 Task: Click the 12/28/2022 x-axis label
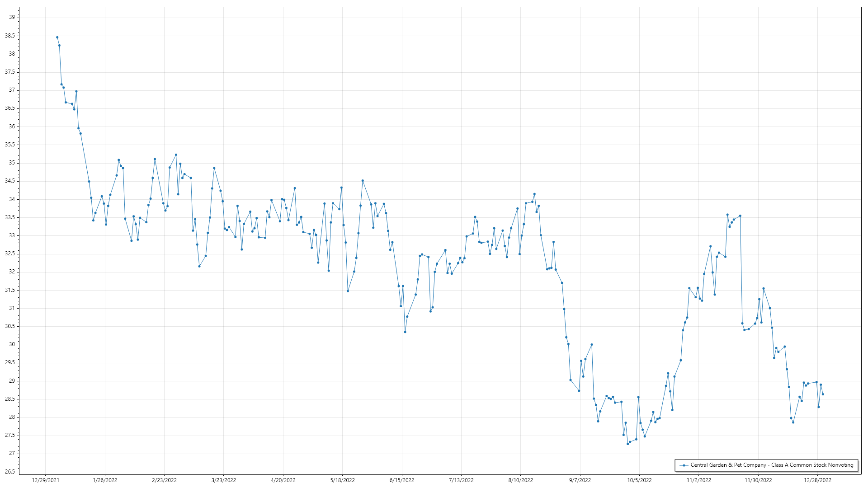point(817,480)
